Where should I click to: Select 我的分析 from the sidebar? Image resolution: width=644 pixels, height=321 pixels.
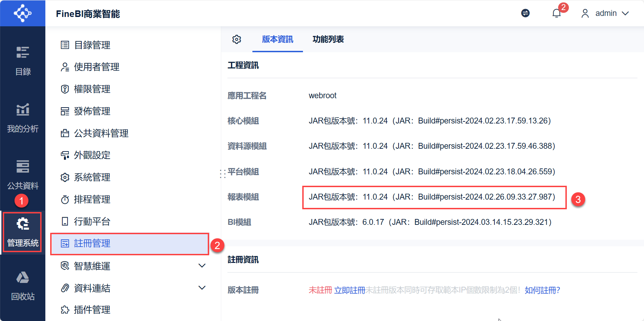pos(22,118)
